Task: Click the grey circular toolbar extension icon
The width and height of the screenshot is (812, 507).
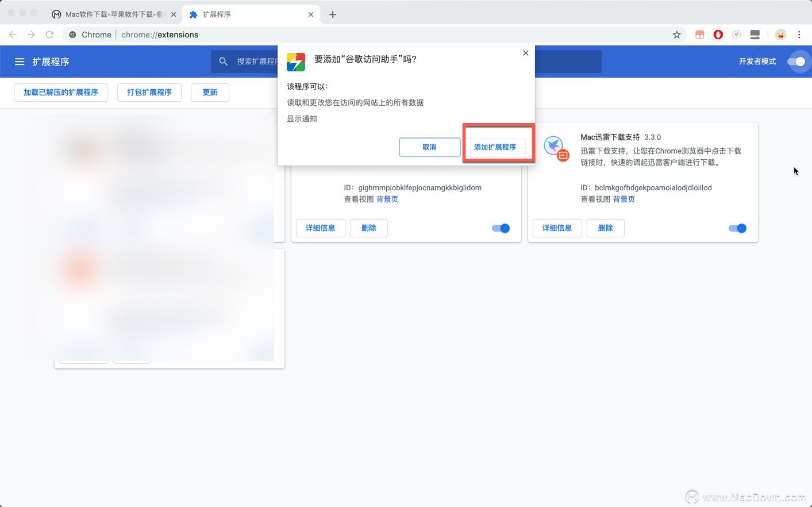Action: 736,34
